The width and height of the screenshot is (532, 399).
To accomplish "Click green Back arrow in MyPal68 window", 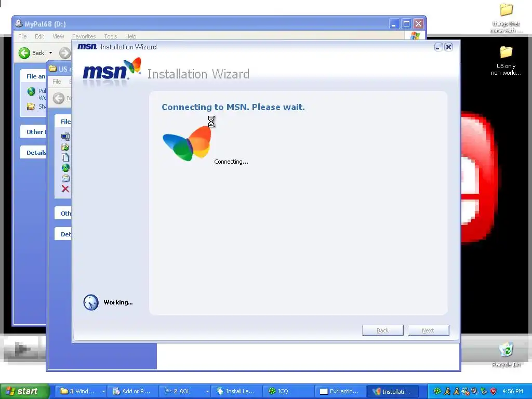I will click(x=24, y=53).
